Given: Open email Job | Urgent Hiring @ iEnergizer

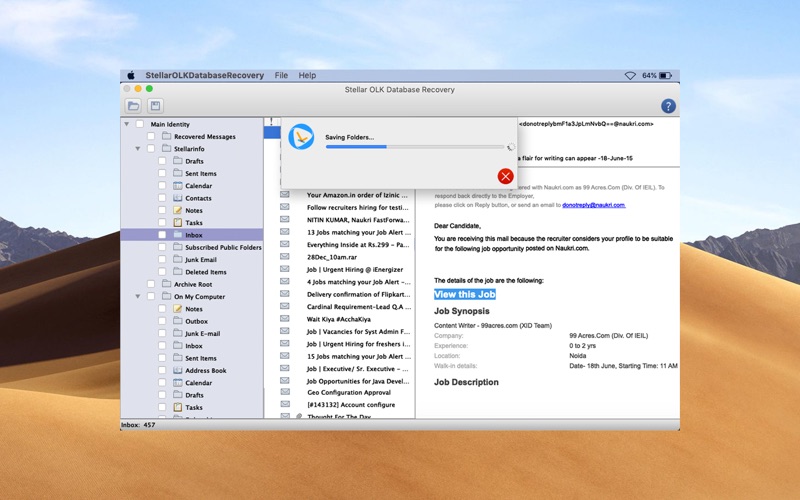Looking at the screenshot, I should pyautogui.click(x=355, y=269).
